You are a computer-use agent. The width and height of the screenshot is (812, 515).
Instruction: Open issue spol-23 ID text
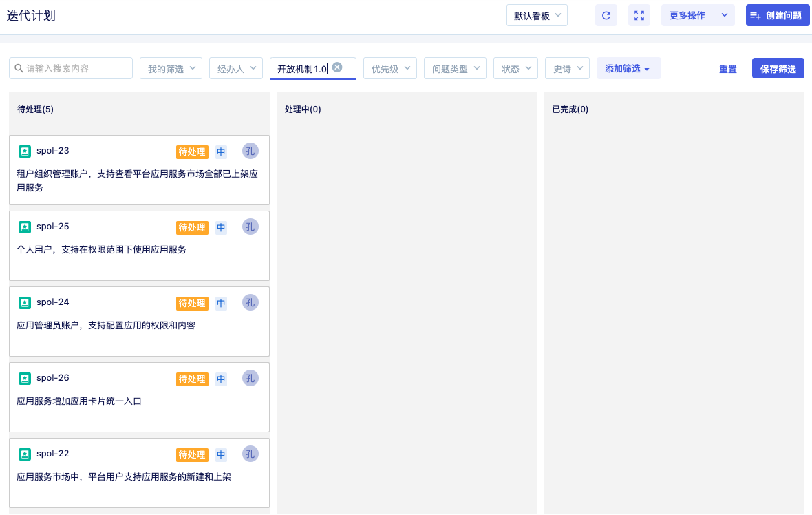tap(53, 151)
